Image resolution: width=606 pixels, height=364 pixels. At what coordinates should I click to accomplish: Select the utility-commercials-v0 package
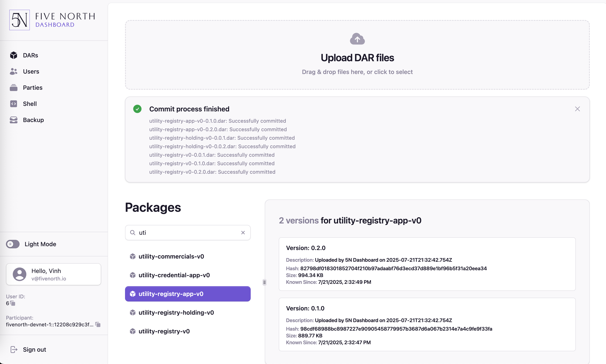pos(188,256)
